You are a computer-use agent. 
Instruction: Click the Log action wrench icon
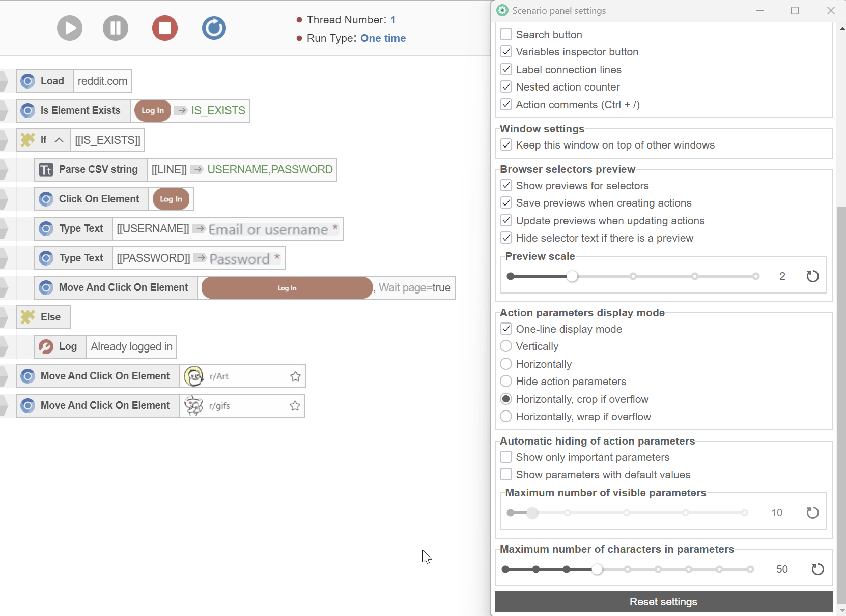coord(46,347)
